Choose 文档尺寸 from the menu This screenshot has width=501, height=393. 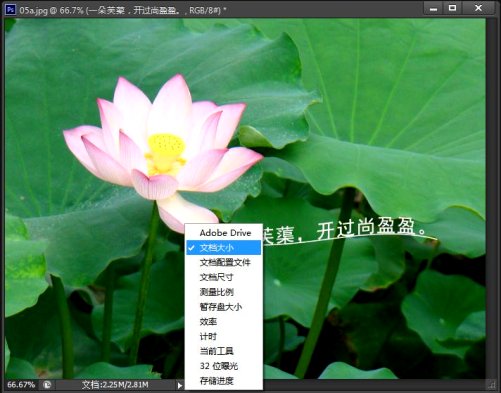coord(224,277)
